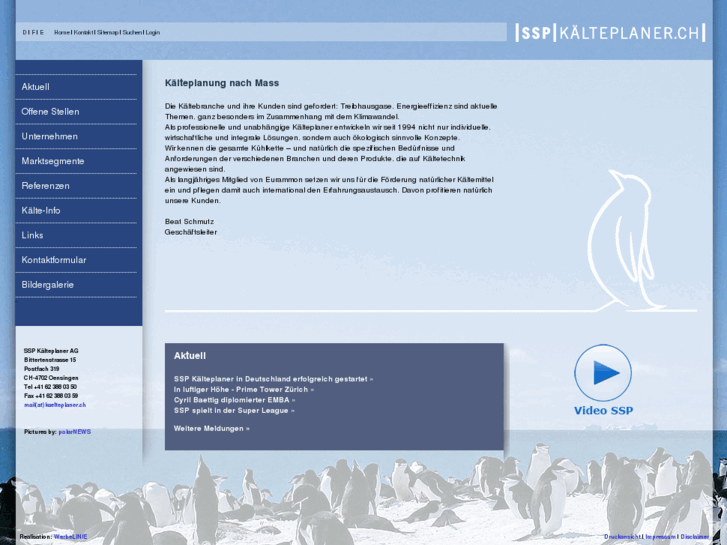Screen dimensions: 727x545
Task: Open the Suchen search link
Action: (132, 32)
